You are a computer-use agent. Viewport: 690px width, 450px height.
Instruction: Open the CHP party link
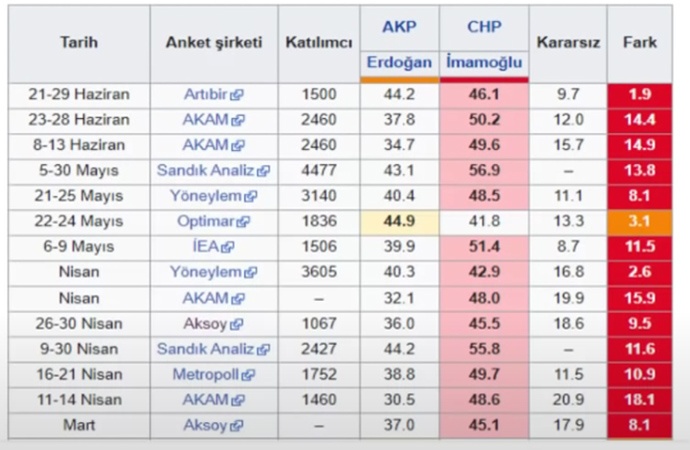(x=483, y=26)
